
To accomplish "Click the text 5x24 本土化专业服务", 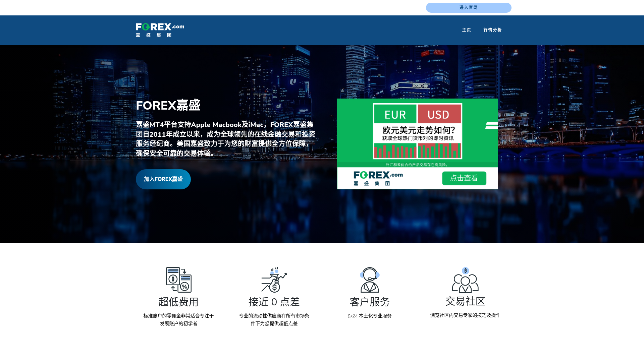I will pyautogui.click(x=370, y=316).
